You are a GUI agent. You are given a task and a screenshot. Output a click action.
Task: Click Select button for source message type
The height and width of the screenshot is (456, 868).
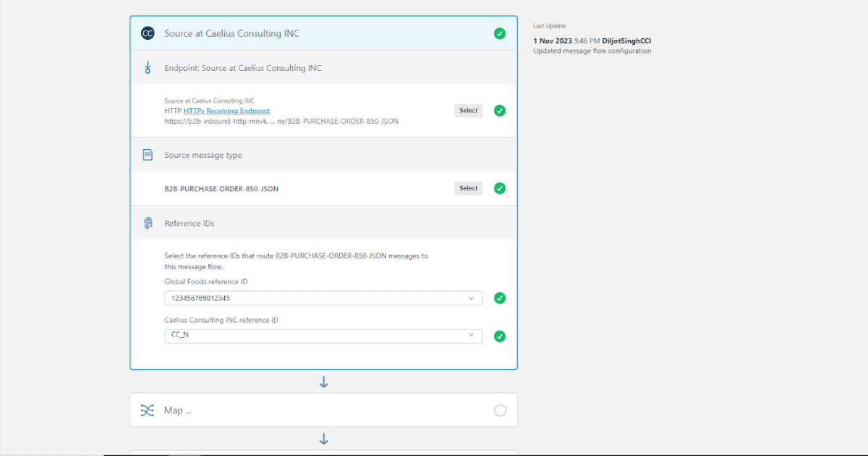pyautogui.click(x=469, y=188)
